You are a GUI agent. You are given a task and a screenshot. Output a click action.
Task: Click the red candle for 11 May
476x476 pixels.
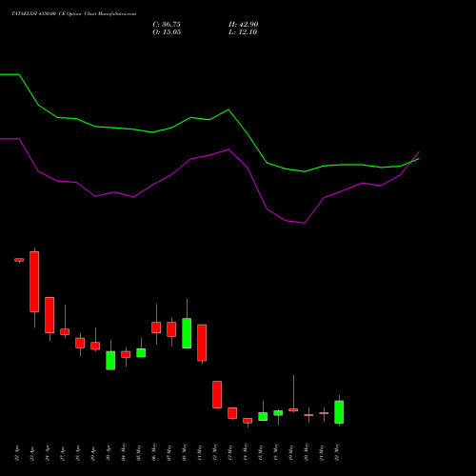coord(202,343)
